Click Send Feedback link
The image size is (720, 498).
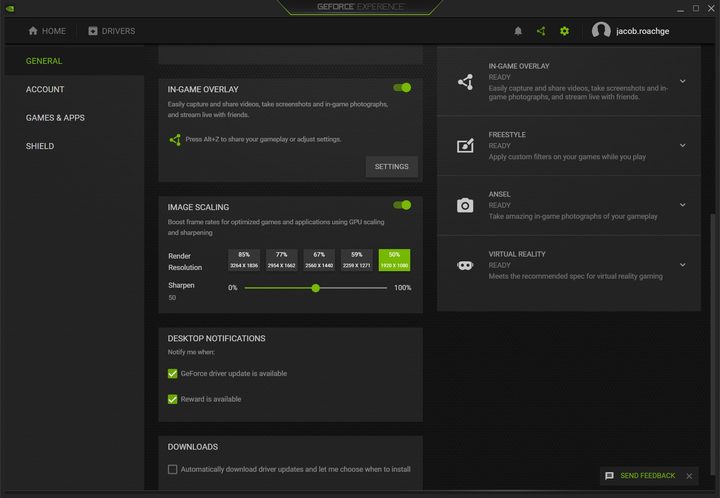[x=647, y=476]
